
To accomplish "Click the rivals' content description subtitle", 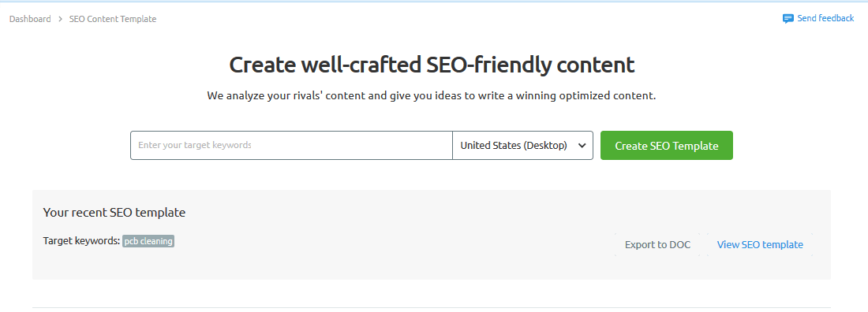I will click(x=431, y=95).
